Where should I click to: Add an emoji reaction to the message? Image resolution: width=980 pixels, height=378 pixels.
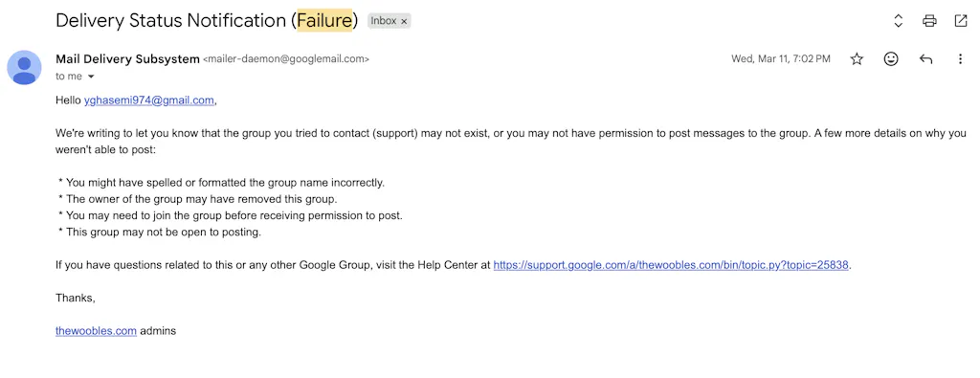[891, 58]
